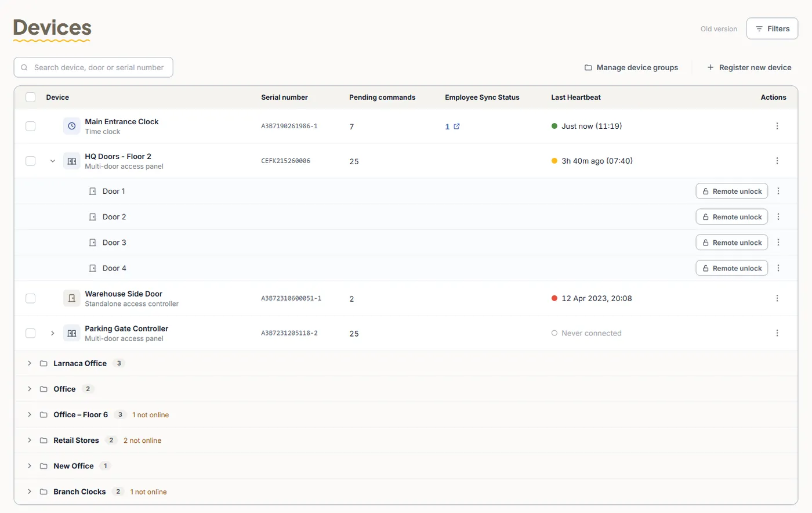Select the Warehouse Side Door checkbox
This screenshot has width=812, height=513.
click(x=31, y=298)
